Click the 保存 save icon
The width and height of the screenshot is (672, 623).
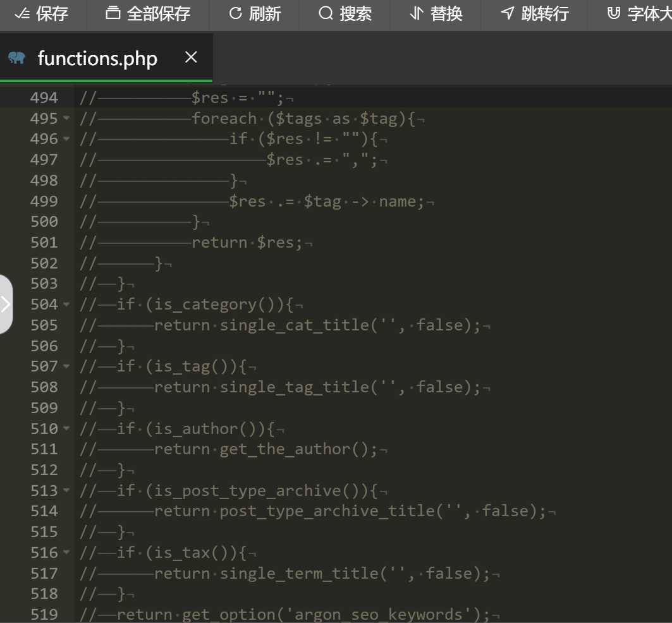point(21,13)
